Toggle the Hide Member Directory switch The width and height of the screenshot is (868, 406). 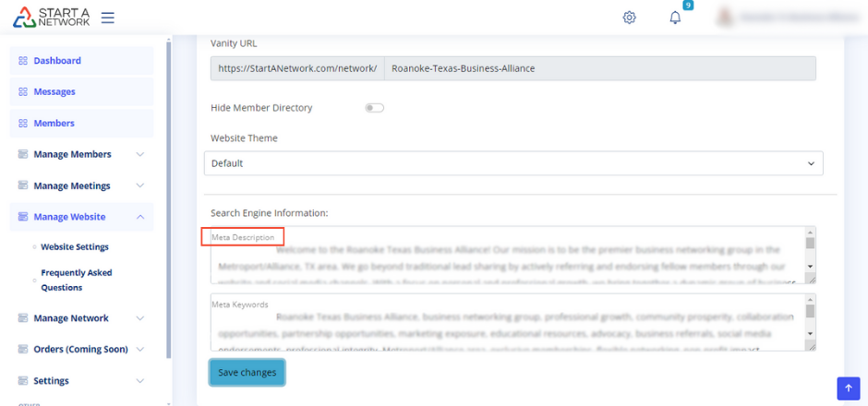click(374, 108)
